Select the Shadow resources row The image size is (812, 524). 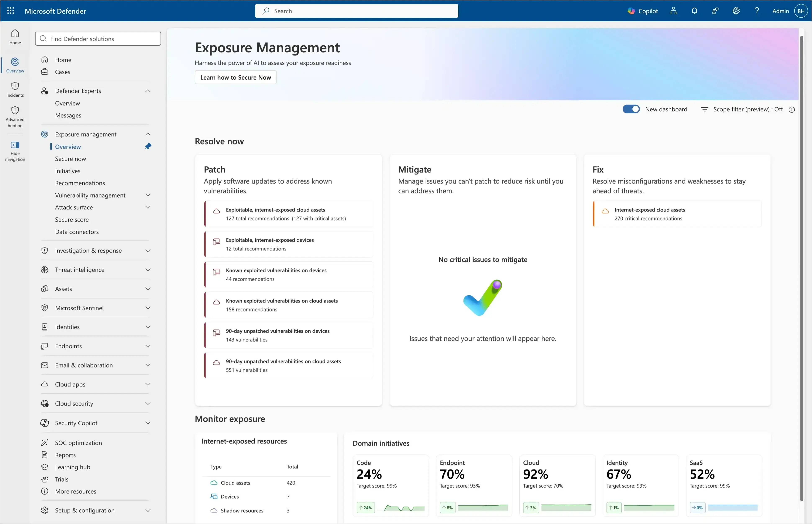point(266,510)
